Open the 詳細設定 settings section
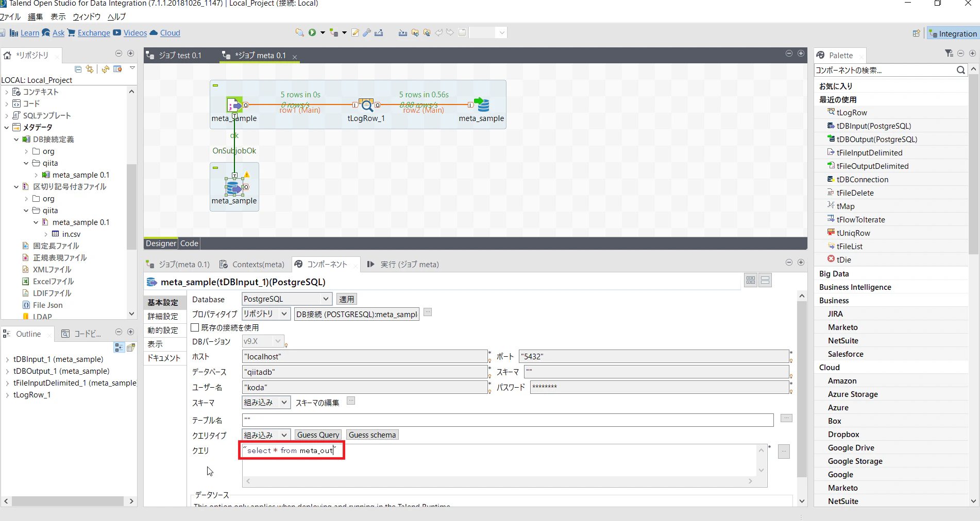Screen dimensions: 980x521 coord(163,316)
